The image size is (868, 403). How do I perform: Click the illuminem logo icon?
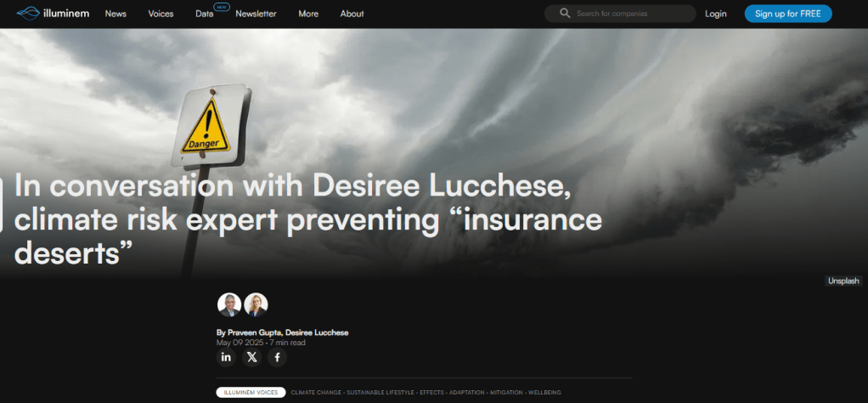point(28,13)
